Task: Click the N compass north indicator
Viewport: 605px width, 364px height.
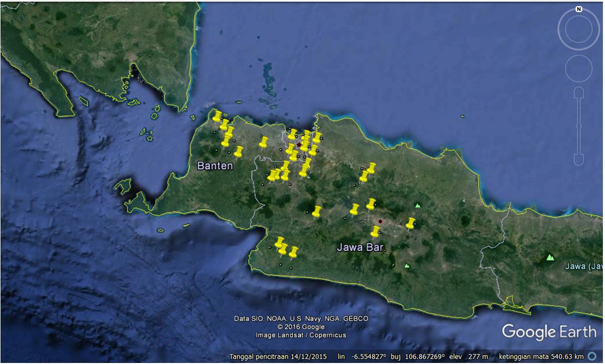Action: click(578, 9)
